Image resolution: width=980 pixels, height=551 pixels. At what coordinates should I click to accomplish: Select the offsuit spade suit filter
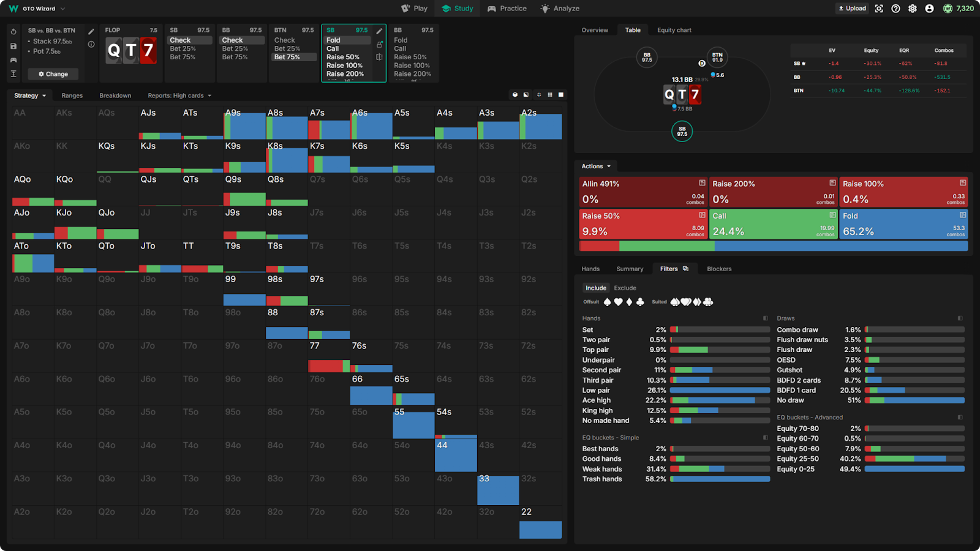(608, 302)
